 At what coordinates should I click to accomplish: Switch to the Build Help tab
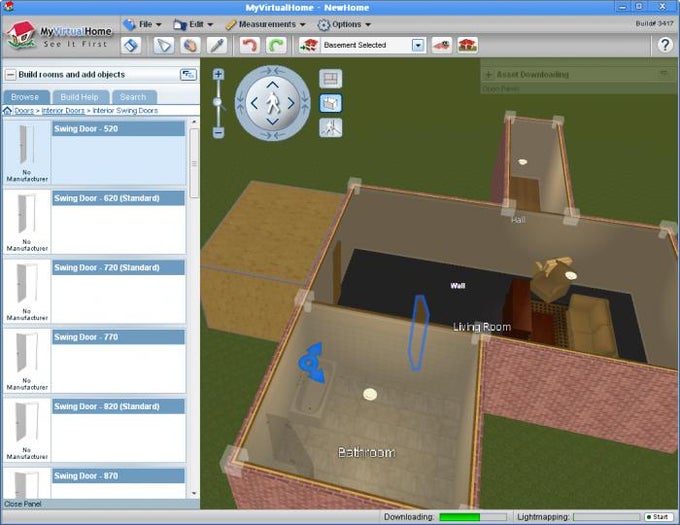[79, 97]
